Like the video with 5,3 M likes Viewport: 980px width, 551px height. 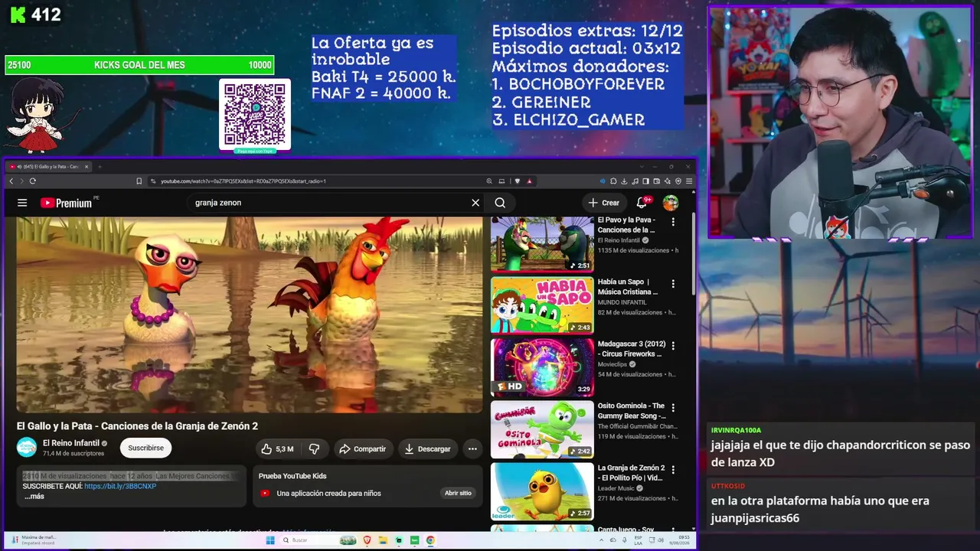[277, 449]
